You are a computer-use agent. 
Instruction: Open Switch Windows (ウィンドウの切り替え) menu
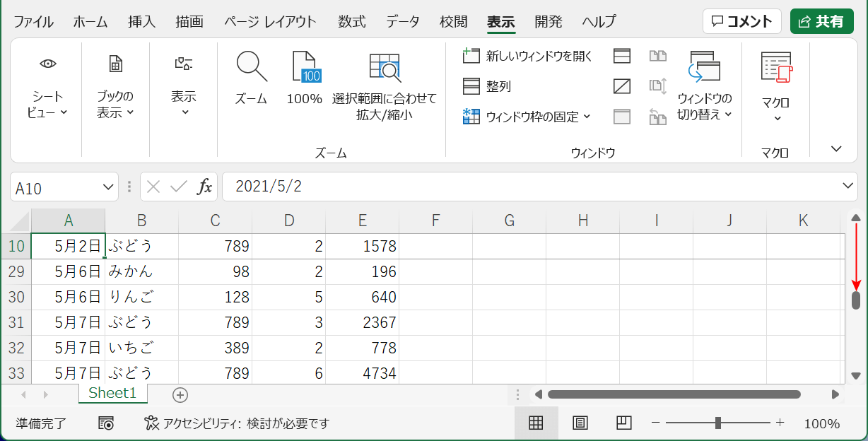(x=705, y=86)
